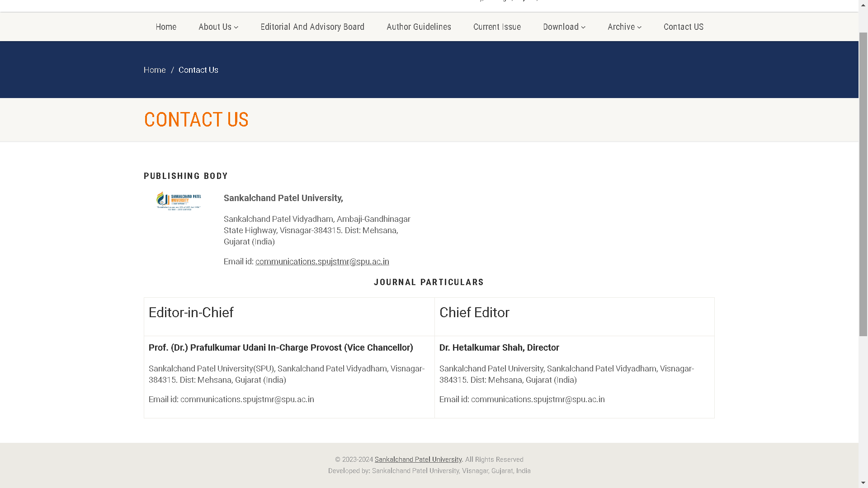868x488 pixels.
Task: Click Dr. Hetalkumar Shah, Director name
Action: pyautogui.click(x=499, y=347)
